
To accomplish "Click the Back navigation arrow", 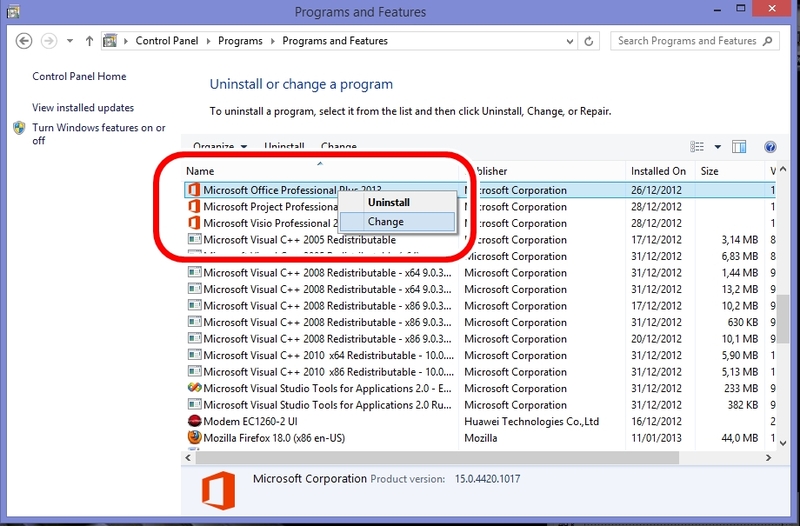I will (23, 41).
